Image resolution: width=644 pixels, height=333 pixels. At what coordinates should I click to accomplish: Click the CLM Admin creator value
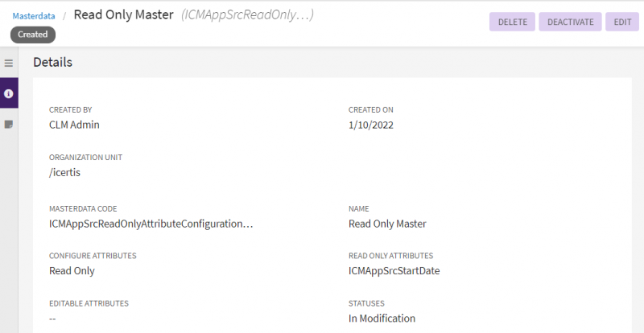tap(74, 125)
